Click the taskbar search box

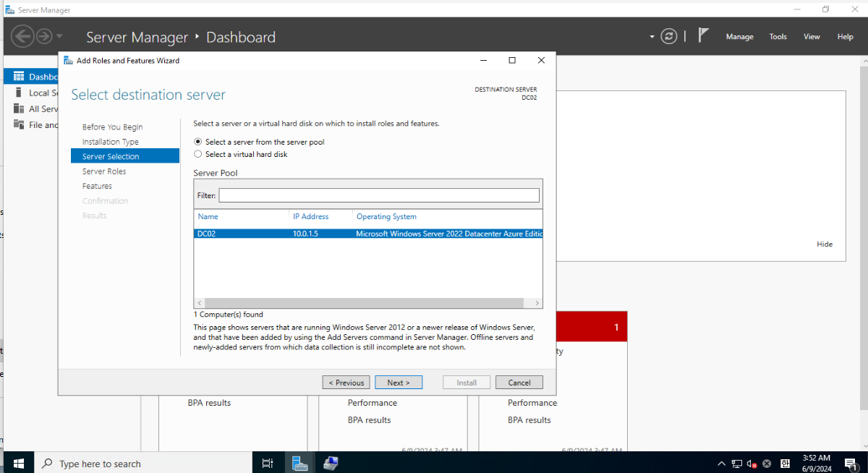coord(143,463)
